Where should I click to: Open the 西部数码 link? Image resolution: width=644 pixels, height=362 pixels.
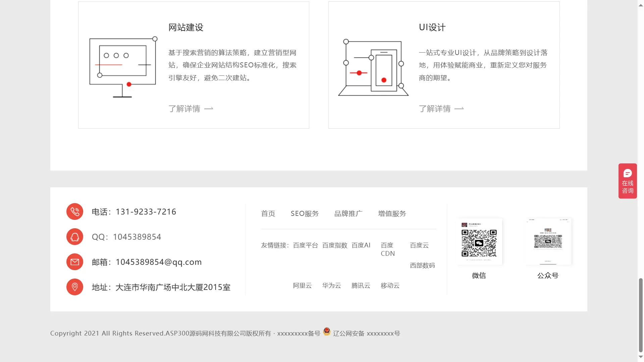(x=422, y=265)
